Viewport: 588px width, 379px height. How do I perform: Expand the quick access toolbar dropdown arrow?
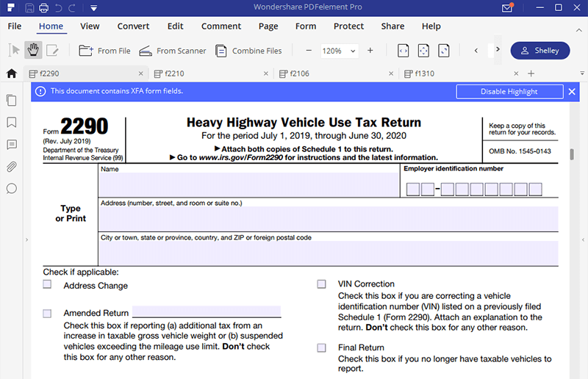(95, 9)
